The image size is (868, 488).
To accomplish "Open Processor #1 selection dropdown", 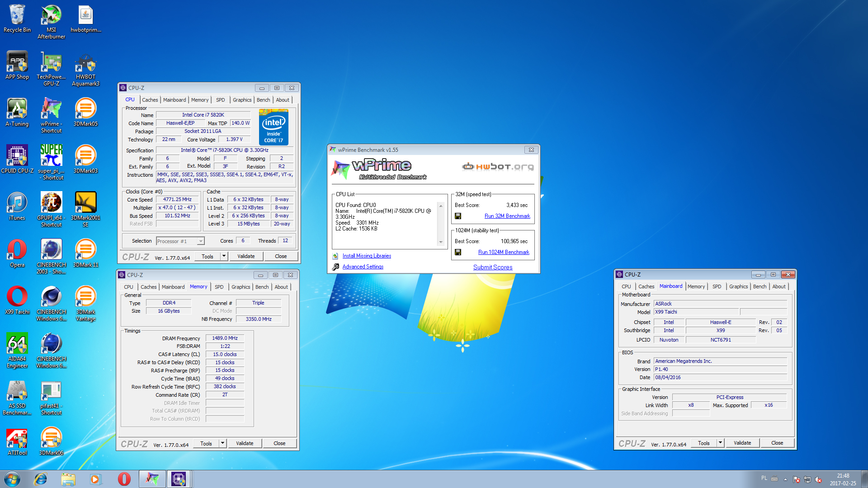I will coord(180,241).
